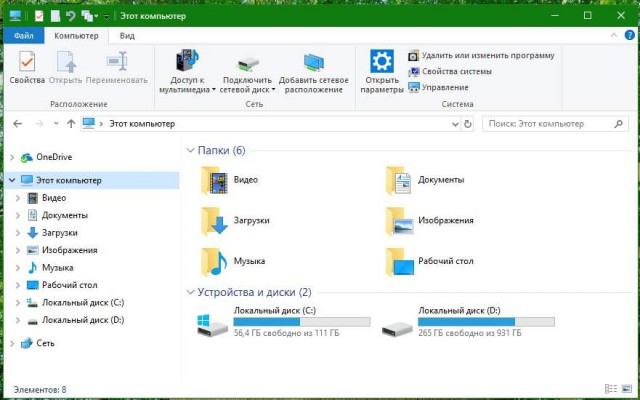
Task: Click the Локальный диск (D:) usage bar
Action: (486, 322)
